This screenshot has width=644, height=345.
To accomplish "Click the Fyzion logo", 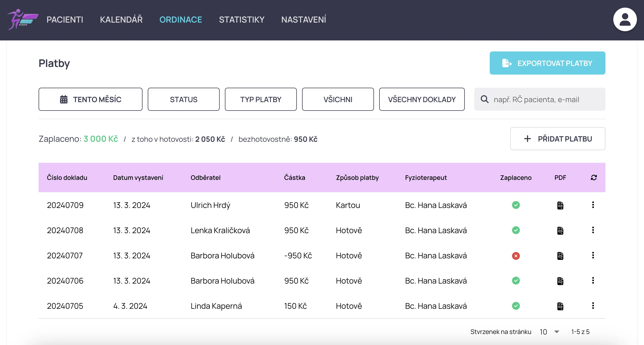I will click(x=23, y=20).
